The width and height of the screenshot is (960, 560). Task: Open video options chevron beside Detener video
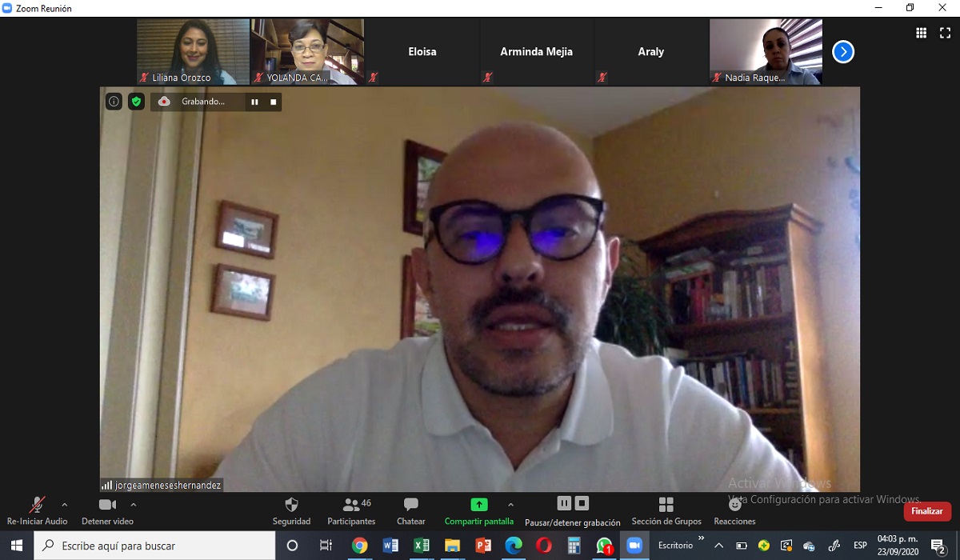tap(133, 505)
